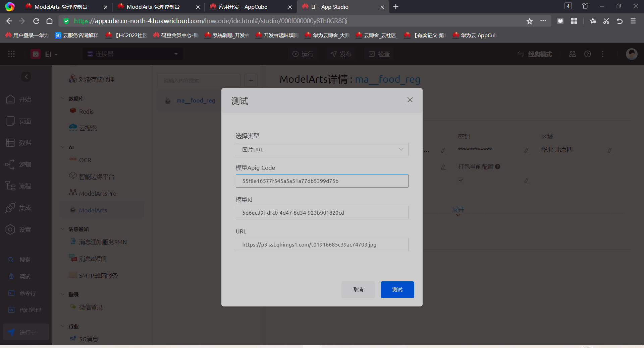Focus the 模型Apig-Code input field
The height and width of the screenshot is (348, 644).
(x=322, y=181)
